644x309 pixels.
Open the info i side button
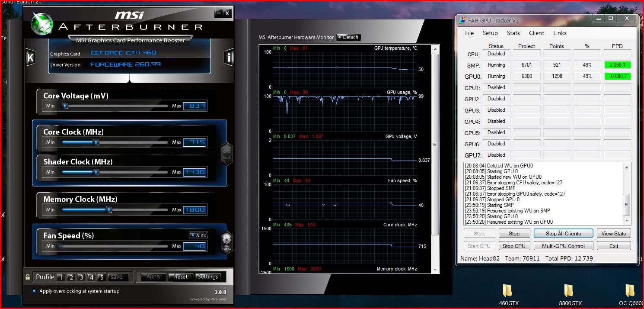coord(229,57)
